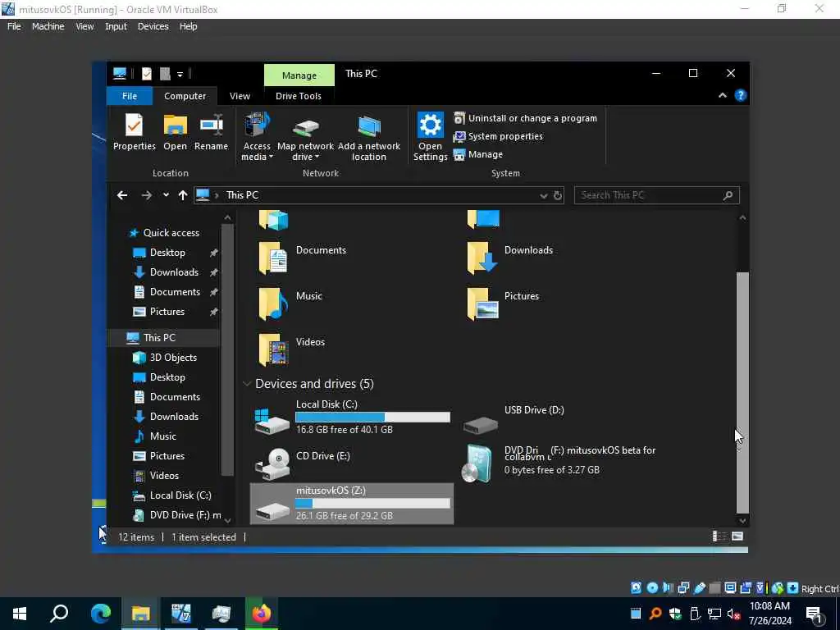840x630 pixels.
Task: Click the Open Settings gear icon
Action: (x=430, y=125)
